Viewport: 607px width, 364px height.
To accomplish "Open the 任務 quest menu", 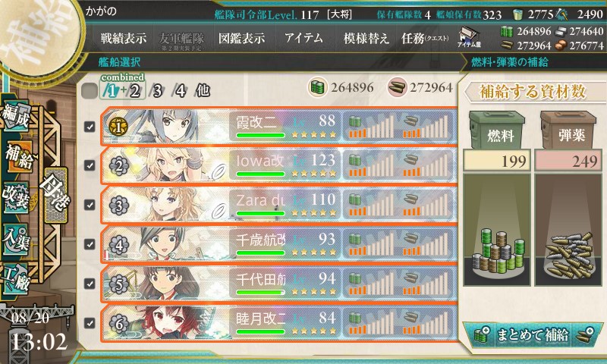I will pyautogui.click(x=425, y=38).
